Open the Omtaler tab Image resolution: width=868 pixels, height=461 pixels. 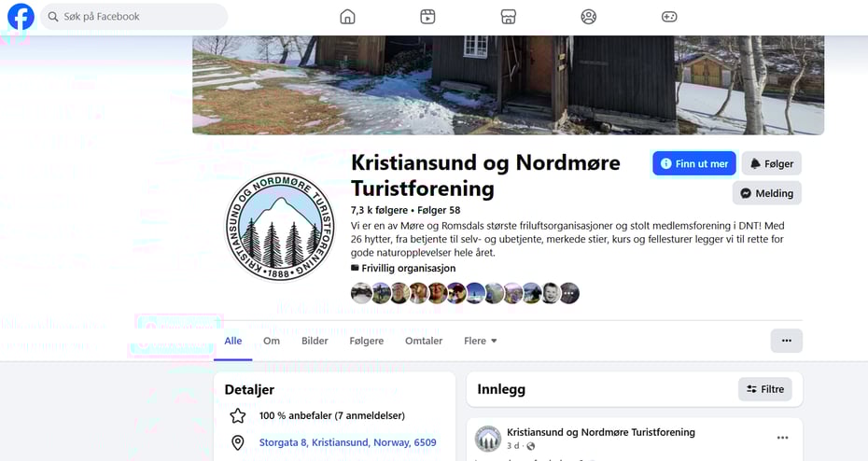tap(424, 341)
